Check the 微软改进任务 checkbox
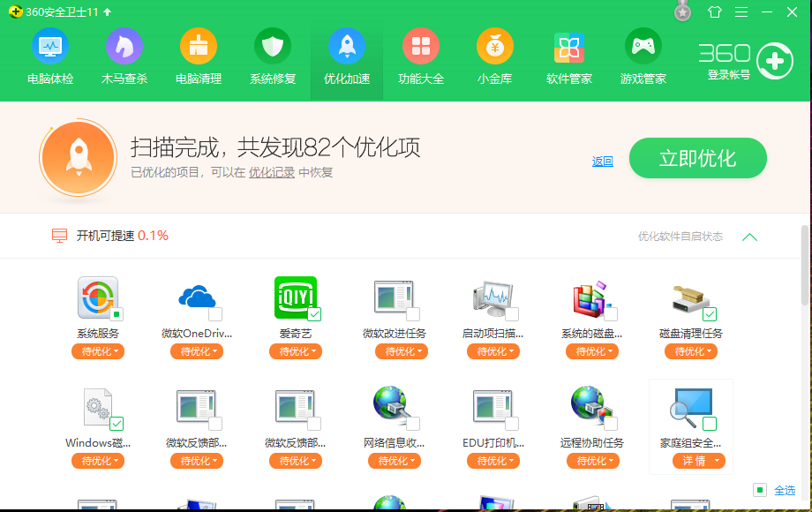The height and width of the screenshot is (512, 812). 413,314
